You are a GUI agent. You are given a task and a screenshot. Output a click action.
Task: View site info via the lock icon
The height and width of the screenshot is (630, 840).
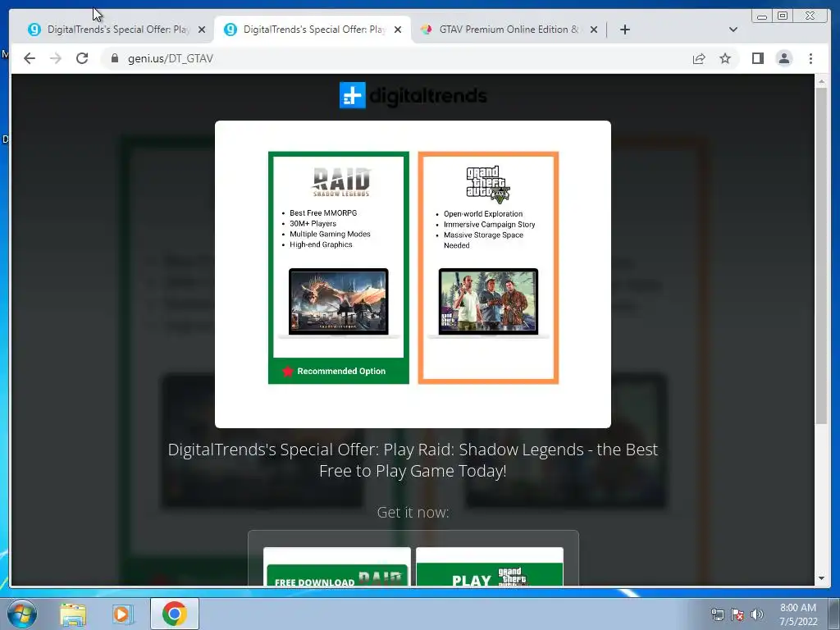tap(115, 58)
